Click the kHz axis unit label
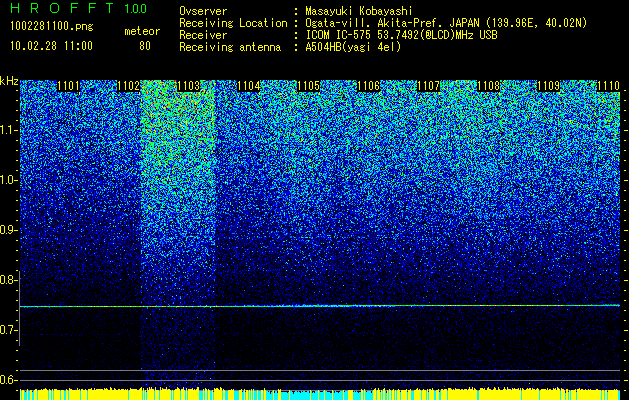This screenshot has width=629, height=400. click(9, 81)
